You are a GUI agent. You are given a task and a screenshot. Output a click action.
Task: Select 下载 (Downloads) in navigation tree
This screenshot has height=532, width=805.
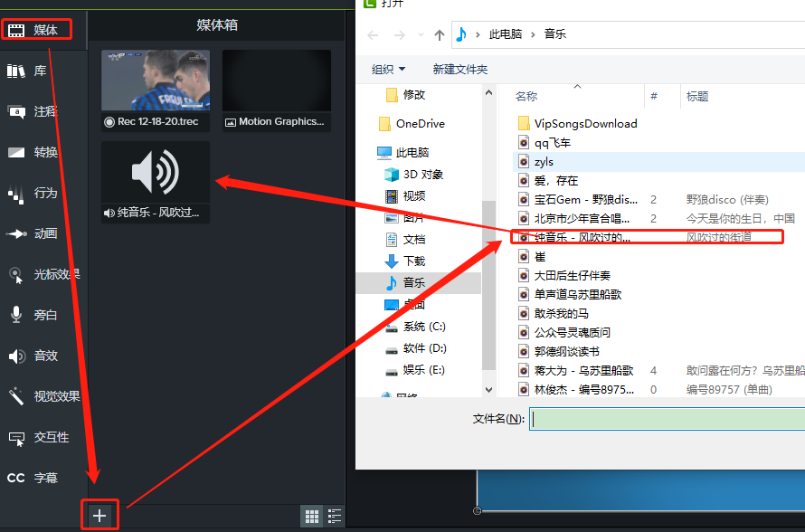pos(405,261)
